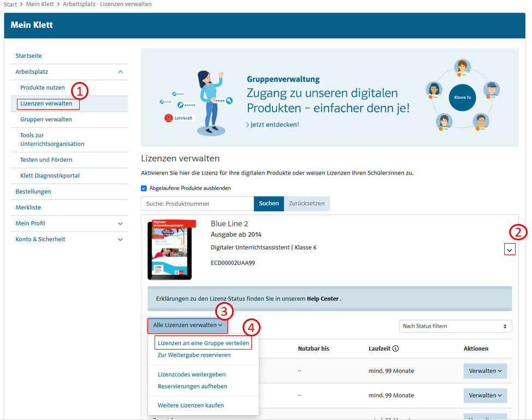This screenshot has width=532, height=420.
Task: Click the Klasse 7a circle in banner
Action: tap(462, 97)
